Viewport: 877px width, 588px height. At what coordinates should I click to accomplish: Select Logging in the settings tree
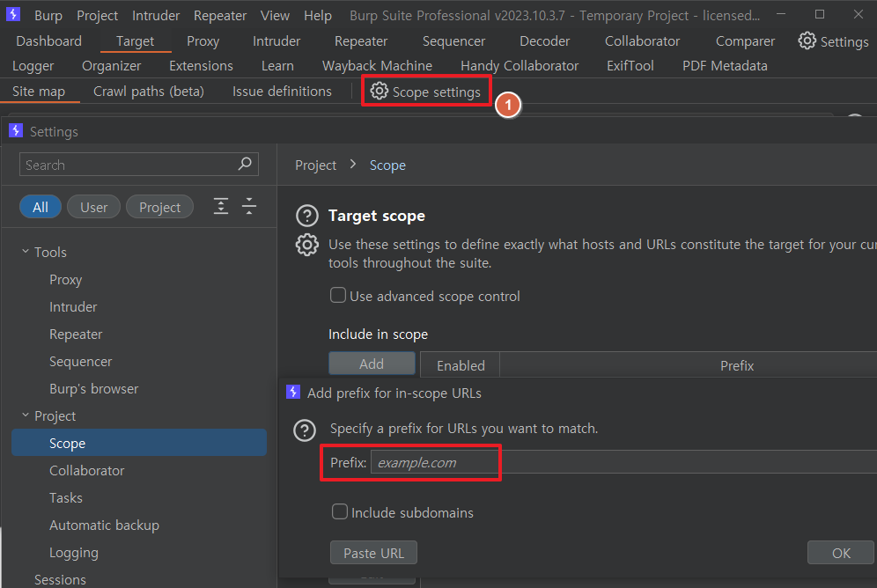point(73,552)
